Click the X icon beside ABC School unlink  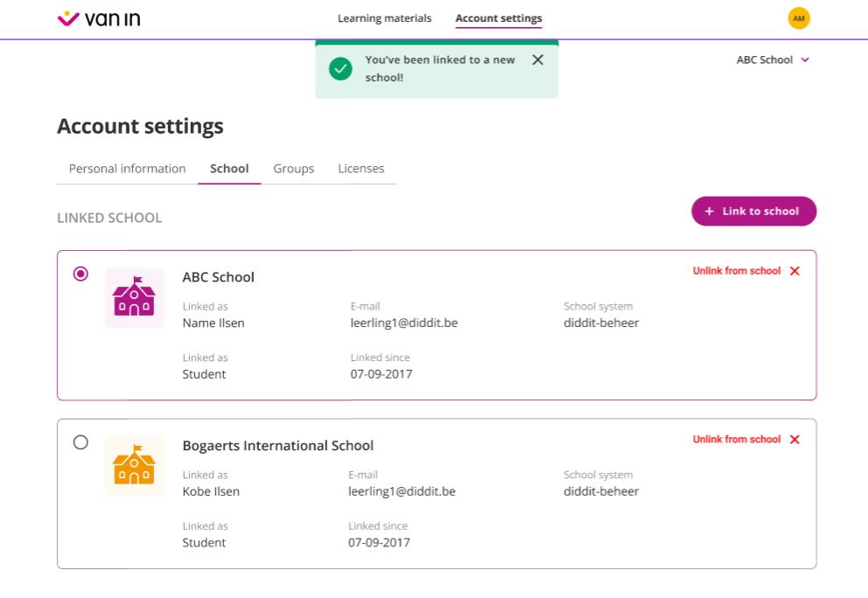tap(794, 271)
